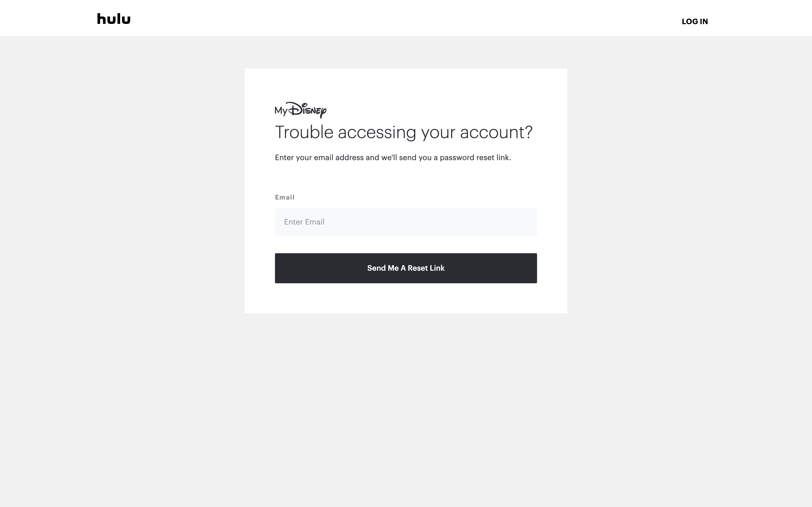Click the hulu logo in header

pos(114,19)
